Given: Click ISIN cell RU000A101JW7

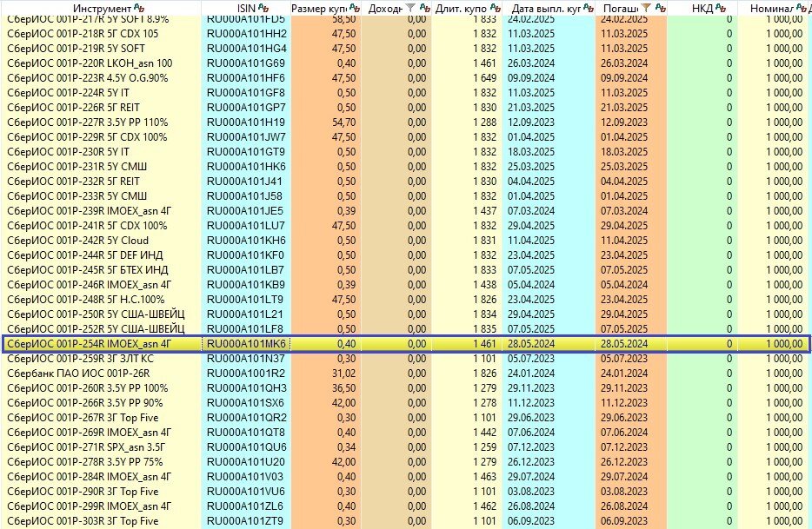Looking at the screenshot, I should (246, 136).
